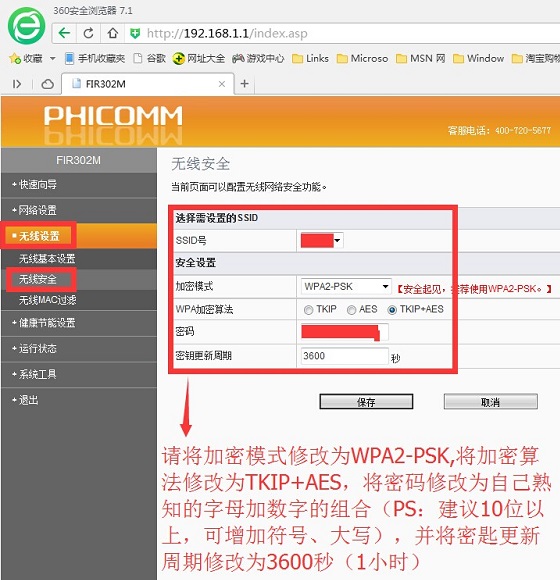Close the FIR302M tab
The width and height of the screenshot is (560, 580).
point(222,84)
